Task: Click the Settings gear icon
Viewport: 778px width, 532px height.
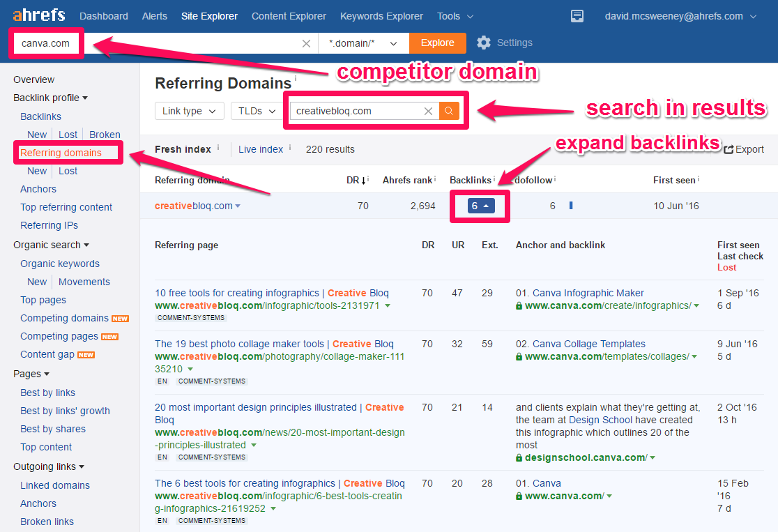Action: tap(483, 43)
